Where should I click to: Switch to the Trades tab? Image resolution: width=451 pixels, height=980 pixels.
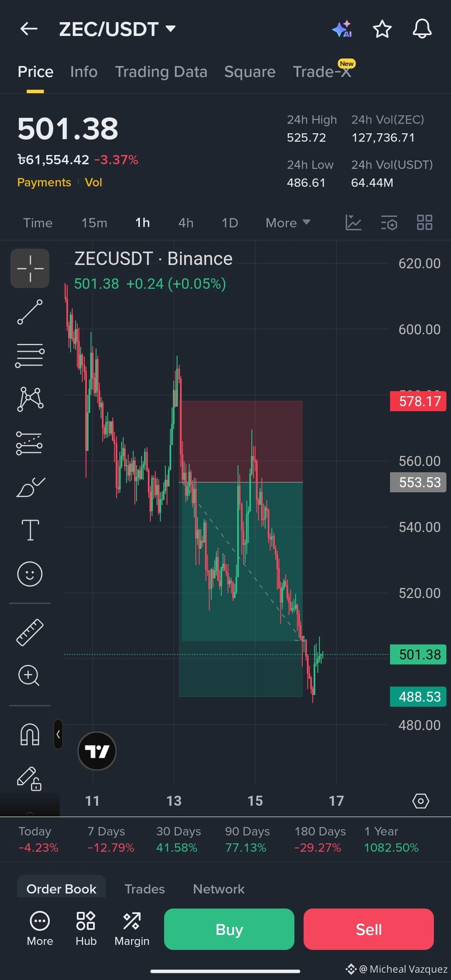coord(144,889)
